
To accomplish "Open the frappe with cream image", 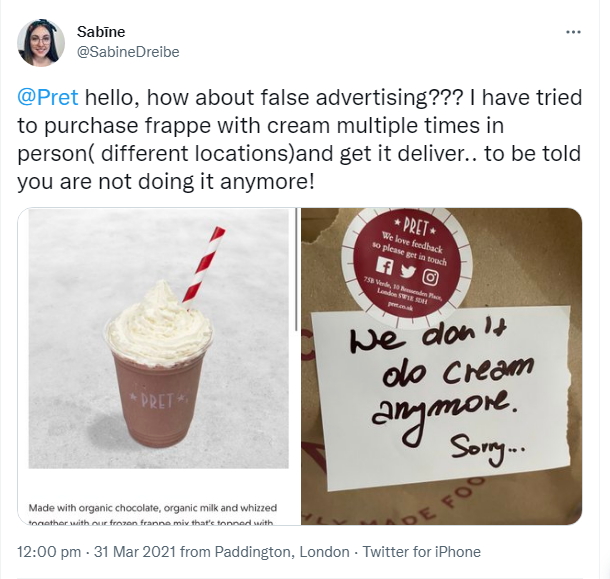I will [159, 367].
